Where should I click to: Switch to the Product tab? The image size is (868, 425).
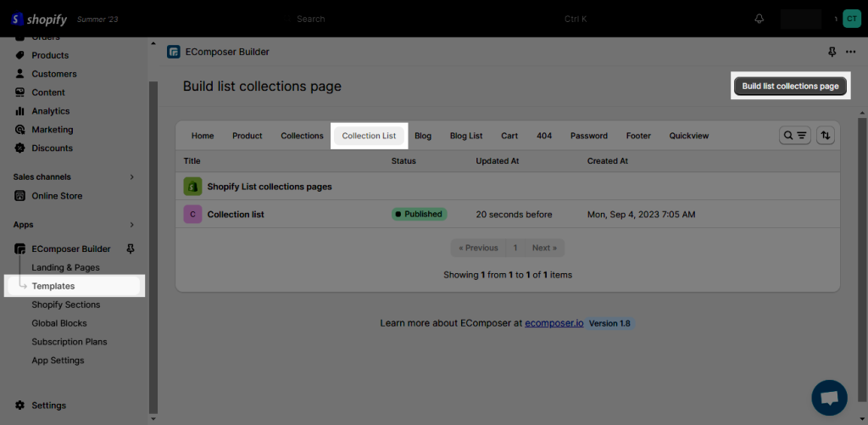pyautogui.click(x=248, y=136)
